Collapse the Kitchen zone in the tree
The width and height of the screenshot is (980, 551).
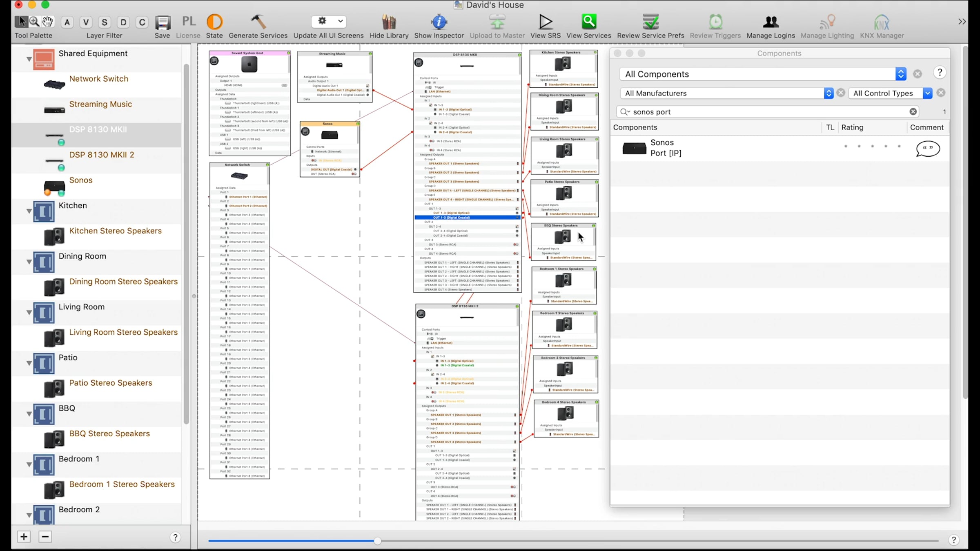click(x=29, y=211)
